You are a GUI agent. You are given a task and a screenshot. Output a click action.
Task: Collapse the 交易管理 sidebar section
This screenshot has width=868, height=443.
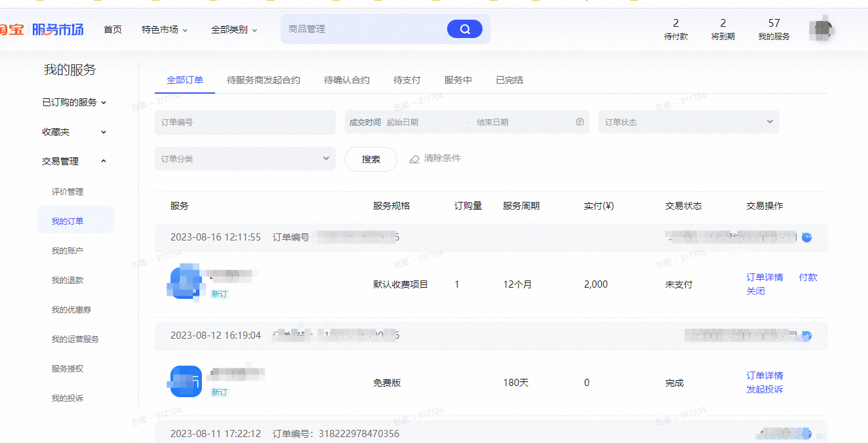(x=74, y=161)
